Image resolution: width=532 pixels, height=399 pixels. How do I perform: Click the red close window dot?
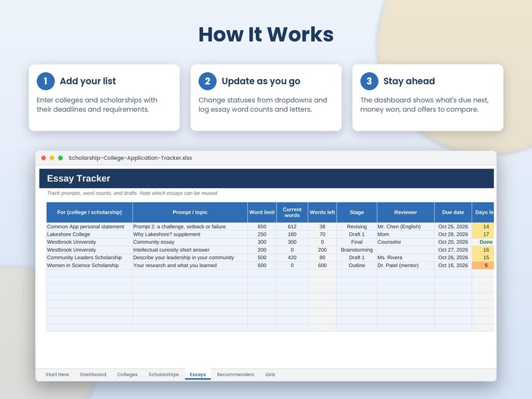(44, 158)
